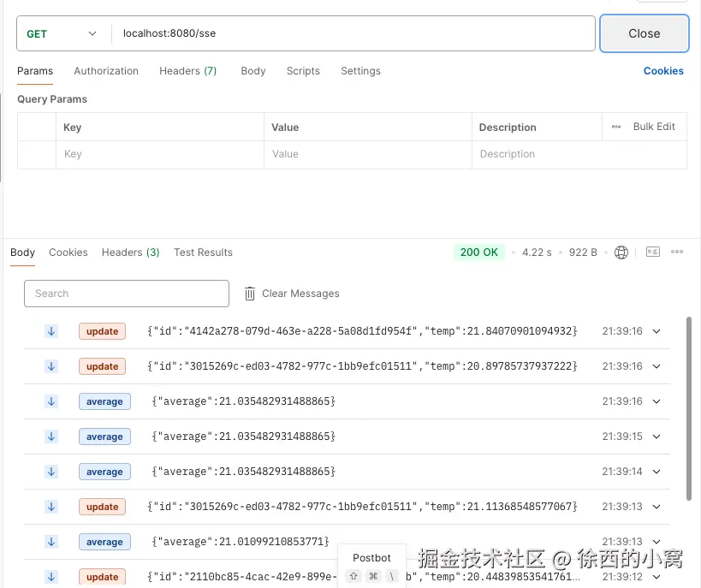Expand the update message with temp 21.84070901094932
This screenshot has height=588, width=701.
(656, 331)
